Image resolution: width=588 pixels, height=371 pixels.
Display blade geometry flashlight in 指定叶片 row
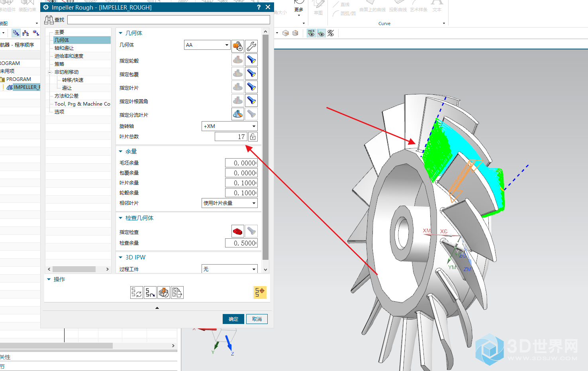251,87
